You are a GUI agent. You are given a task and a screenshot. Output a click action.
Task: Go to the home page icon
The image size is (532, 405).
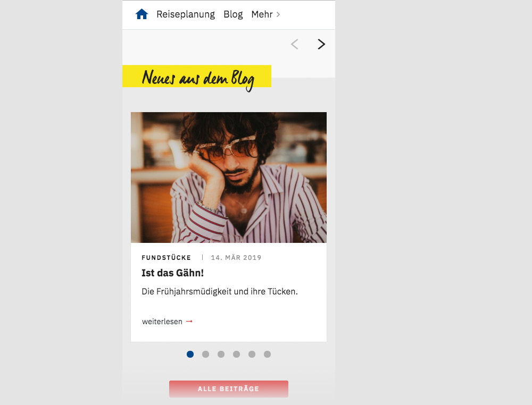click(142, 14)
